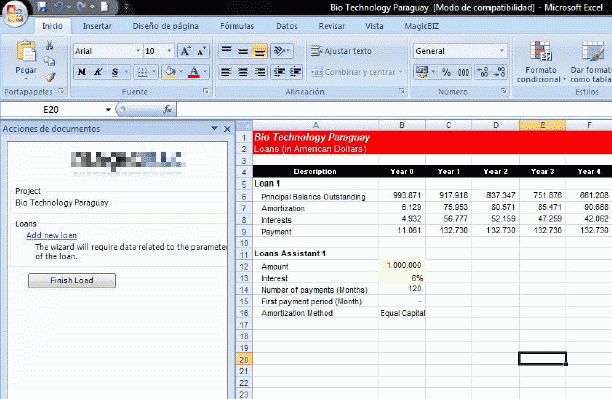Increase indent

pos(295,72)
